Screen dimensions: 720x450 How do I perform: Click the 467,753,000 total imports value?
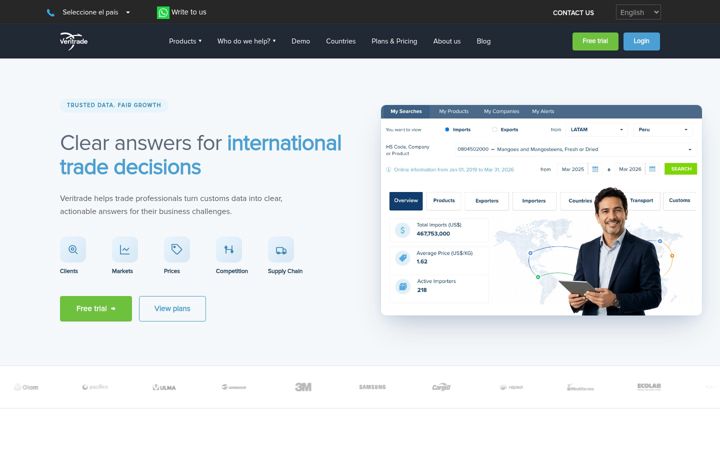[433, 234]
